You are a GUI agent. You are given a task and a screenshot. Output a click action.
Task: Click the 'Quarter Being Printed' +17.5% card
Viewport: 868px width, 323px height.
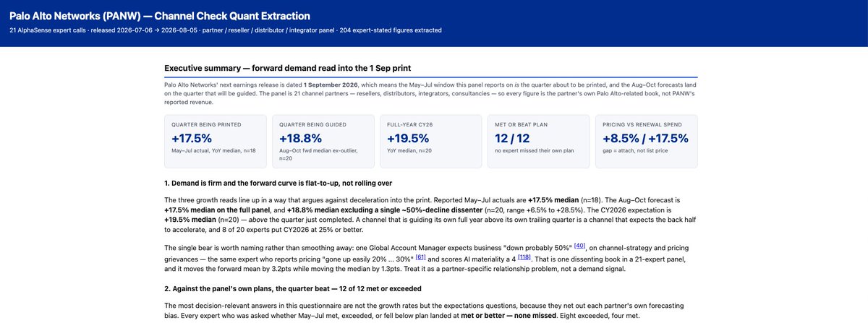pyautogui.click(x=214, y=142)
